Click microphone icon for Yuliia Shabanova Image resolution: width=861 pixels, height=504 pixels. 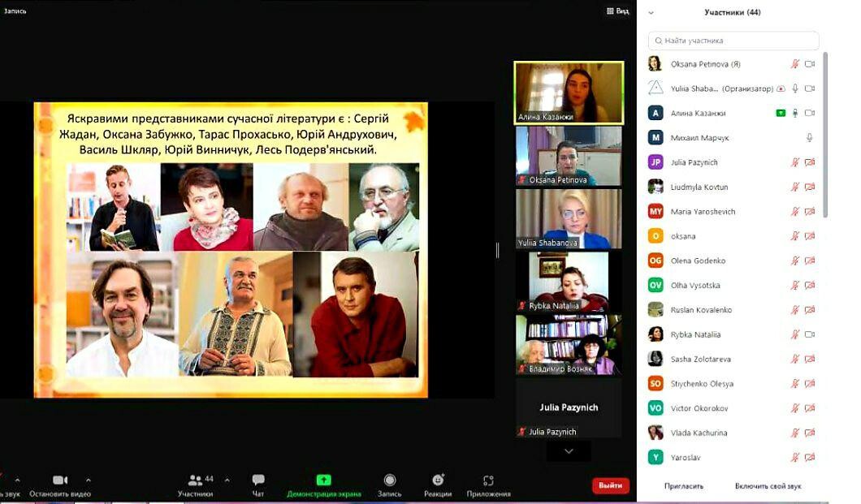coord(794,88)
